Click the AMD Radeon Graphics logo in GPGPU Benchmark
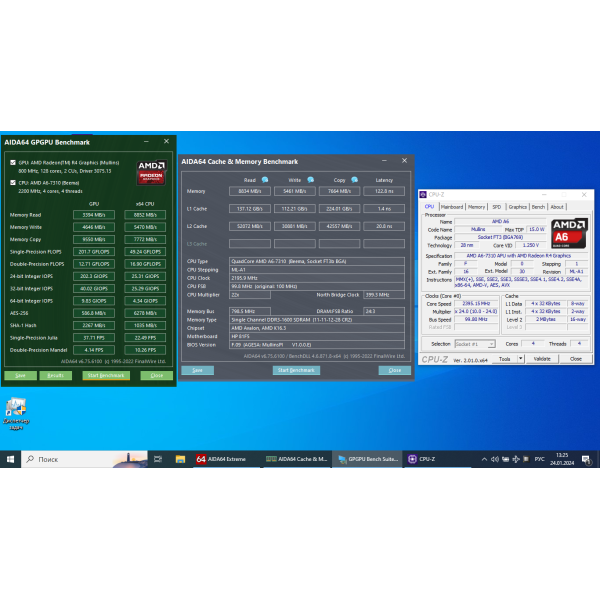Screen dimensions: 600x600 (x=152, y=173)
